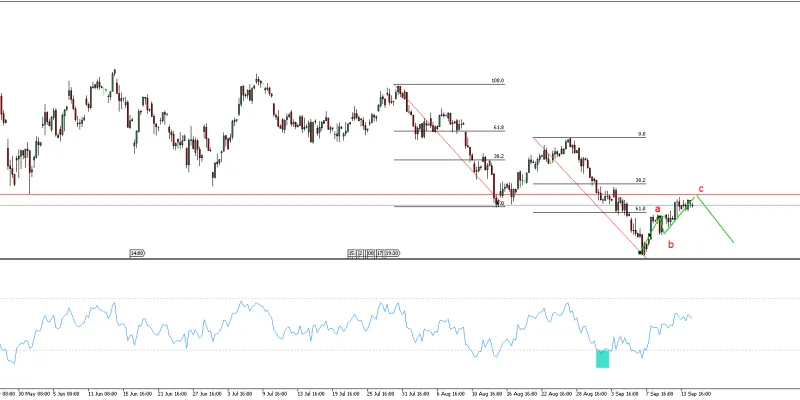Click the "5 Jun 08:00" time axis label

tap(66, 394)
